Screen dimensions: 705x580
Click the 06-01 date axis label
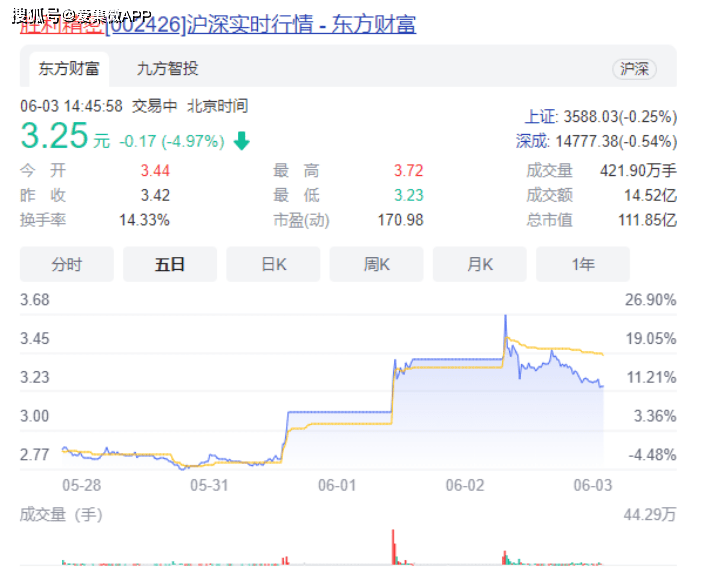tap(337, 485)
